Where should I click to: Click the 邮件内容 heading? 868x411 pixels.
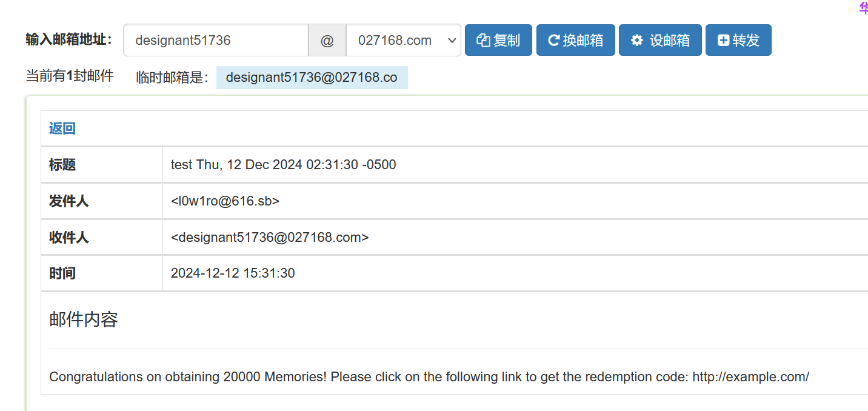click(x=84, y=319)
